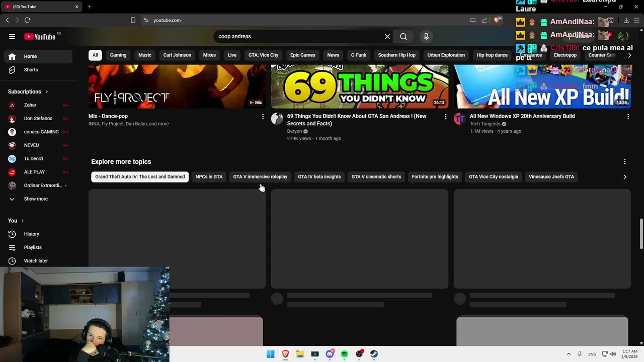Show more filter chips with right arrow
Screen dimensions: 644x362
629,55
